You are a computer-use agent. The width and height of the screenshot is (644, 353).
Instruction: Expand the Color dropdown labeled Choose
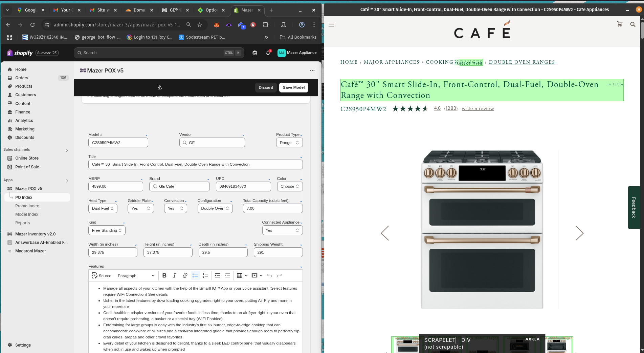[x=289, y=186]
